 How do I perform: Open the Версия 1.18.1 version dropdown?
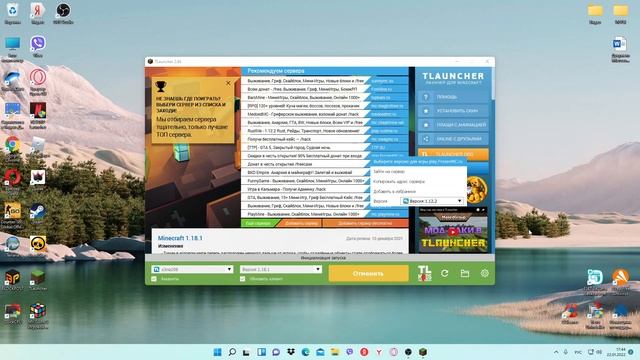281,269
